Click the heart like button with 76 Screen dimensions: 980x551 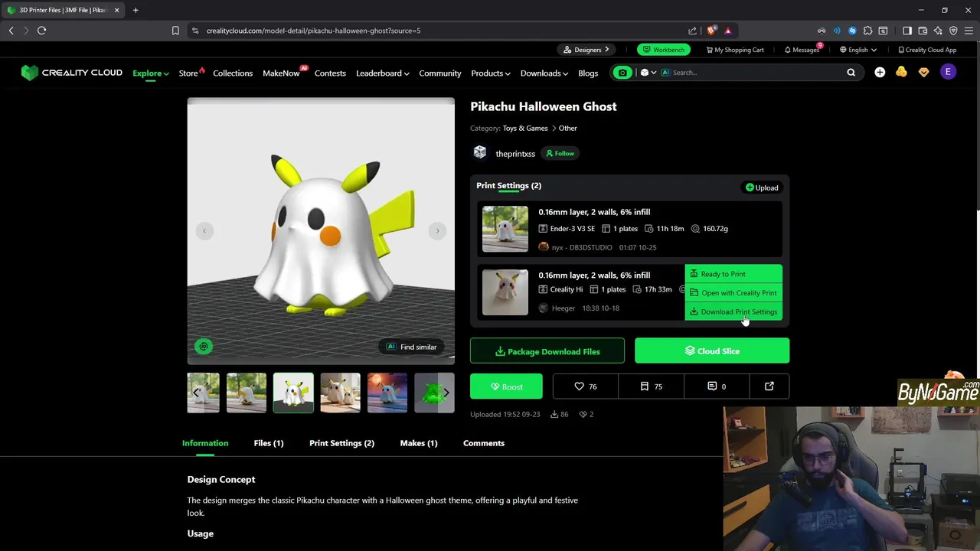tap(586, 386)
